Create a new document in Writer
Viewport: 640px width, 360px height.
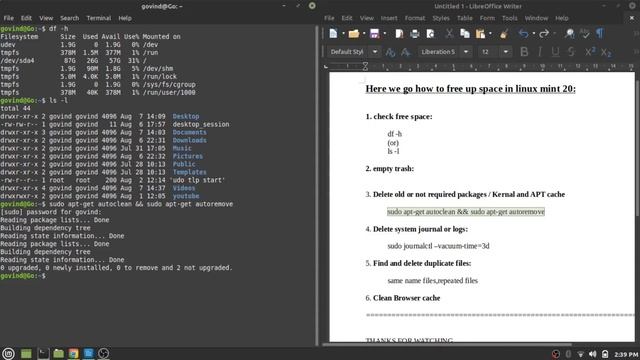click(333, 34)
